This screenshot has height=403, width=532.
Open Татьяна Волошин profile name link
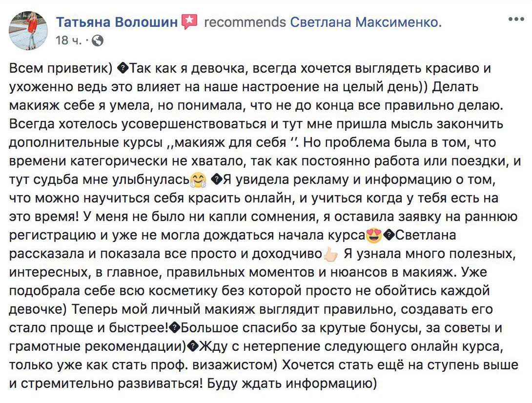[117, 22]
